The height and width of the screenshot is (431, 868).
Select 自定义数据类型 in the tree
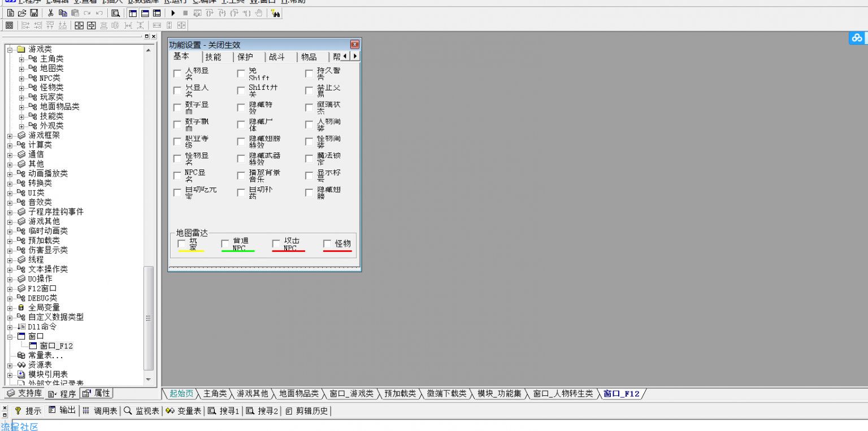[56, 317]
